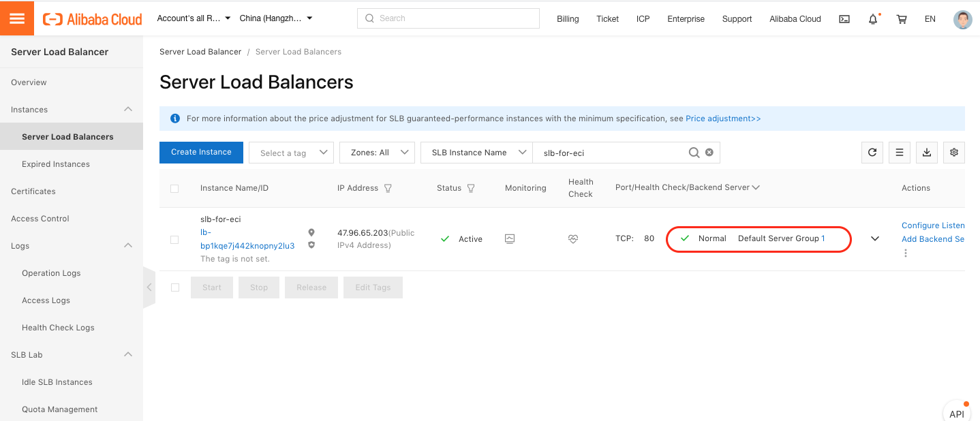
Task: Switch language via EN
Action: click(930, 19)
